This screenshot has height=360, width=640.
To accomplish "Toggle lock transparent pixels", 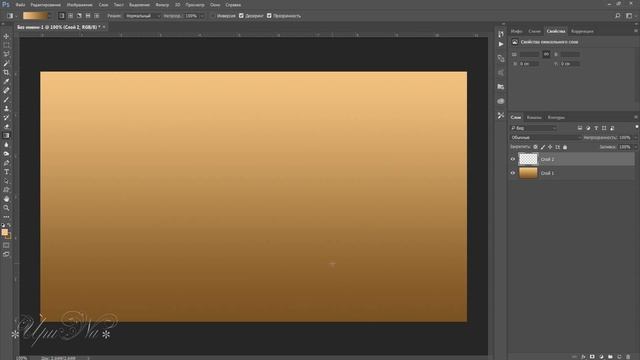I will tap(535, 147).
